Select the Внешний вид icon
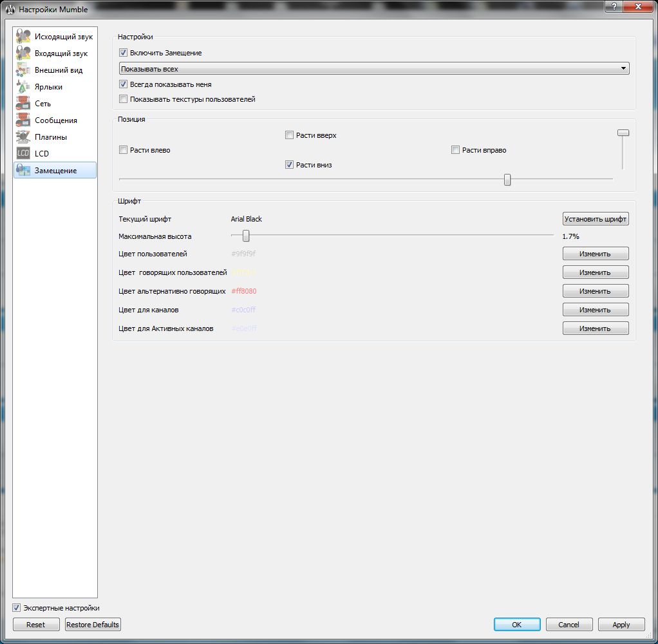Screen dimensions: 658x644 [24, 70]
